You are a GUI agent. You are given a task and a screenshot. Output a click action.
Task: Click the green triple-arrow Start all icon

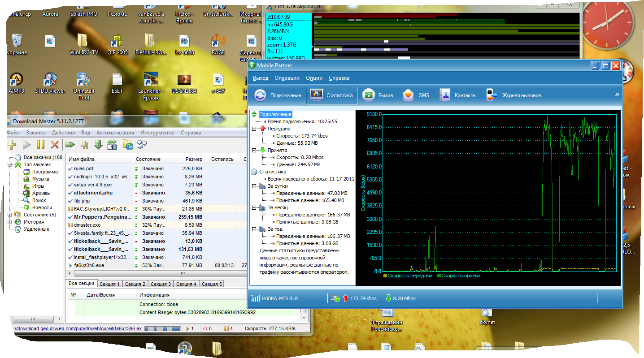pos(70,145)
